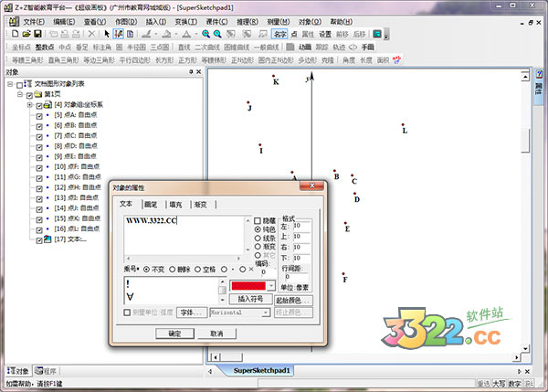Viewport: 548px width, 392px height.
Task: Switch to the 填充 tab in dialog
Action: [x=175, y=205]
